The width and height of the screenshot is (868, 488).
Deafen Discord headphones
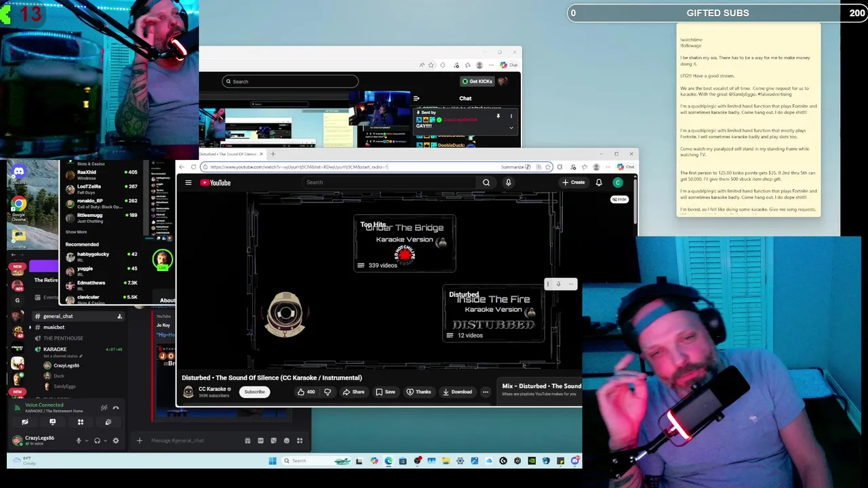coord(97,441)
